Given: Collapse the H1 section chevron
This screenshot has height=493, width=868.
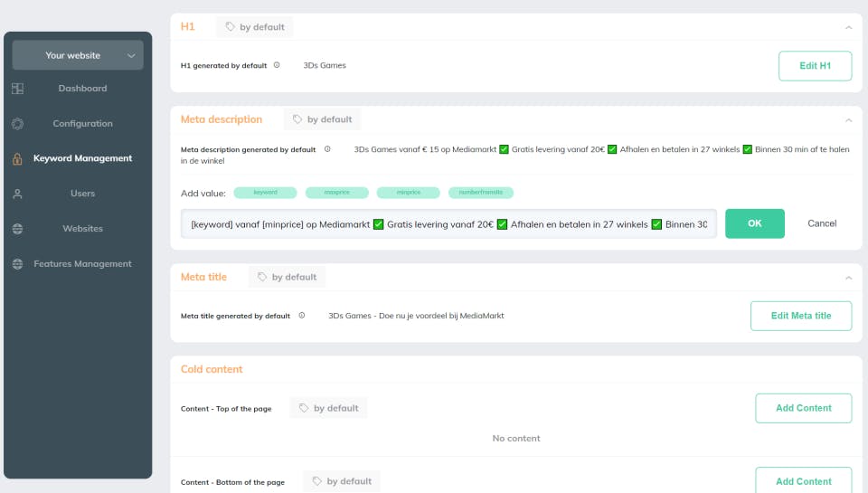Looking at the screenshot, I should click(x=848, y=27).
